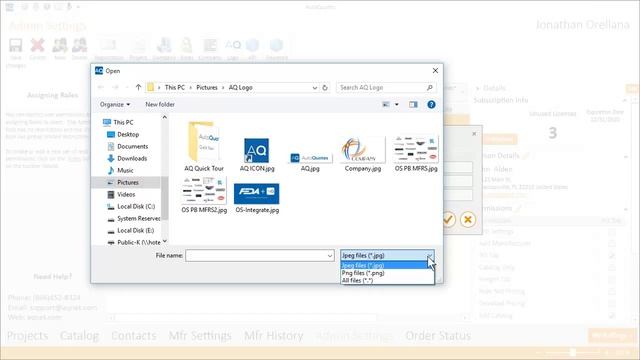Image resolution: width=640 pixels, height=360 pixels.
Task: Click AQ Logo in the breadcrumb path
Action: point(240,87)
